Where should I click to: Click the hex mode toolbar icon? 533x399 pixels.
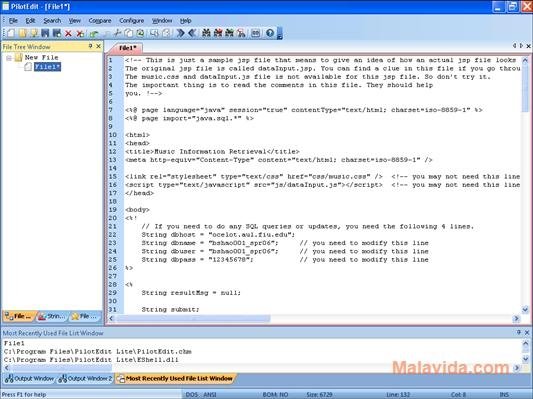coord(256,33)
